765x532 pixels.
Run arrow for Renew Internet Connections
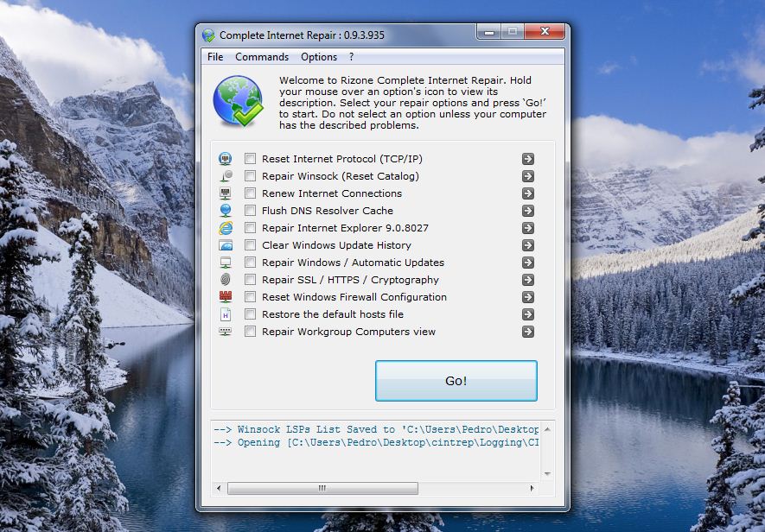[528, 193]
